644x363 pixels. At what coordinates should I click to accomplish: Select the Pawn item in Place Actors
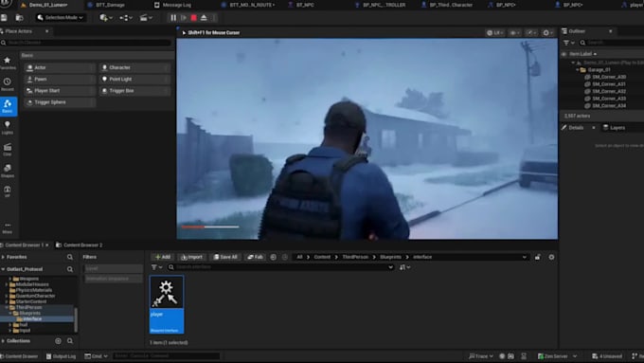60,79
